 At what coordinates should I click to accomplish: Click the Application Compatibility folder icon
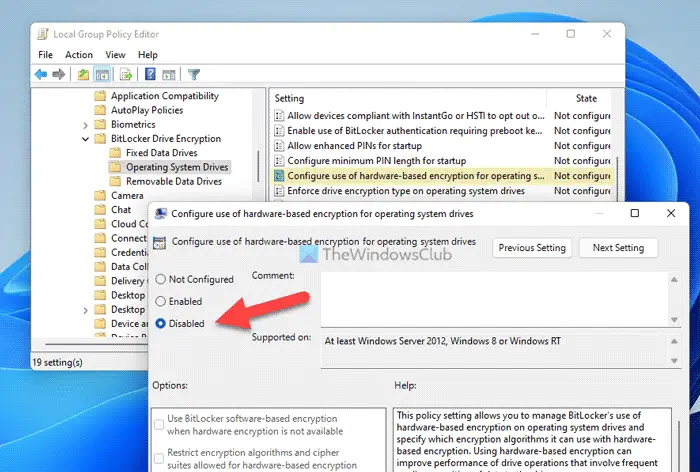[100, 96]
